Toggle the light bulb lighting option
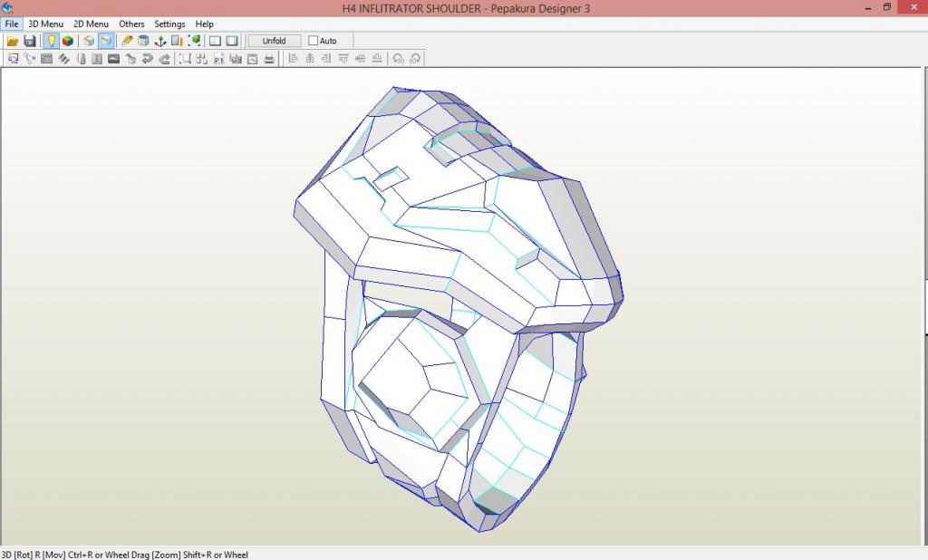This screenshot has width=928, height=560. [51, 41]
